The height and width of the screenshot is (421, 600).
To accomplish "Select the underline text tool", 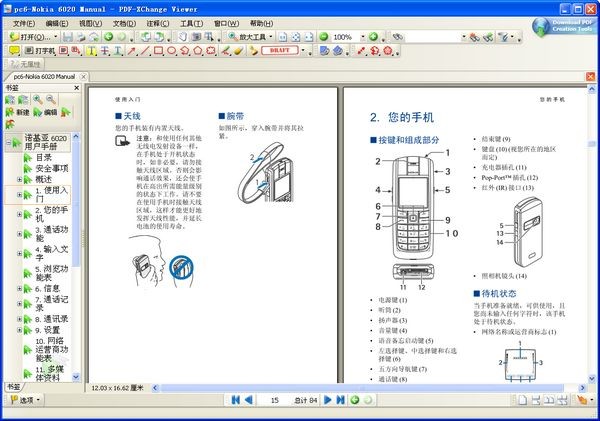I will click(117, 51).
